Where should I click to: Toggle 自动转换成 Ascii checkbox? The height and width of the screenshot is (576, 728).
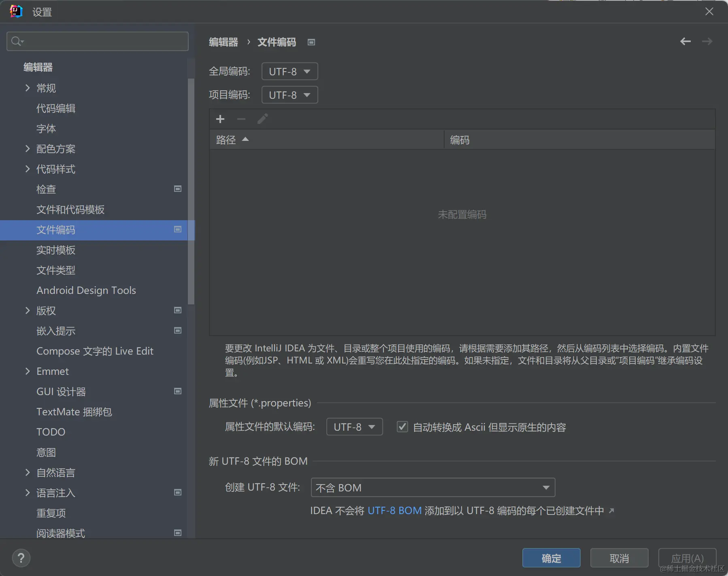[x=402, y=427]
